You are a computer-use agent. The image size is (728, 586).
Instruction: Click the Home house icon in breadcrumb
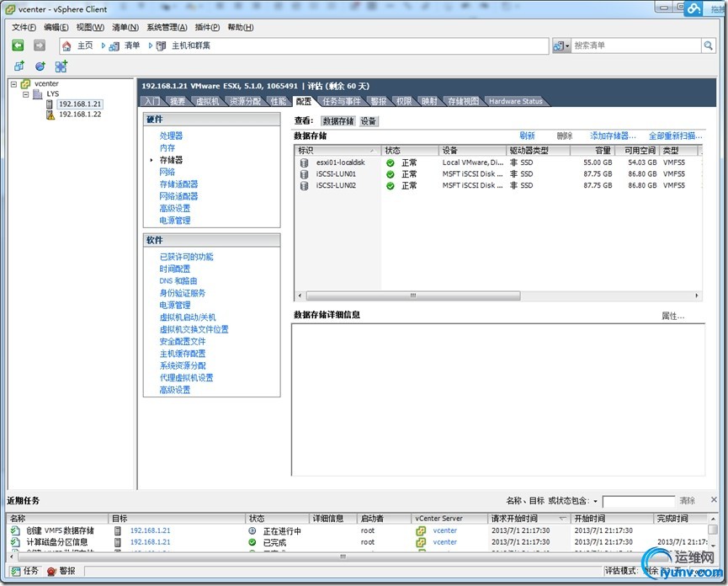(66, 45)
